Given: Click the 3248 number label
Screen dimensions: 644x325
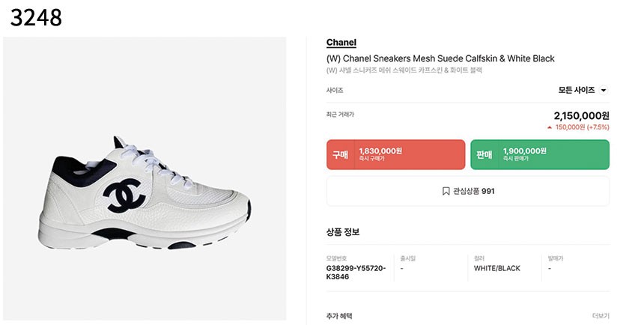Looking at the screenshot, I should click(36, 18).
